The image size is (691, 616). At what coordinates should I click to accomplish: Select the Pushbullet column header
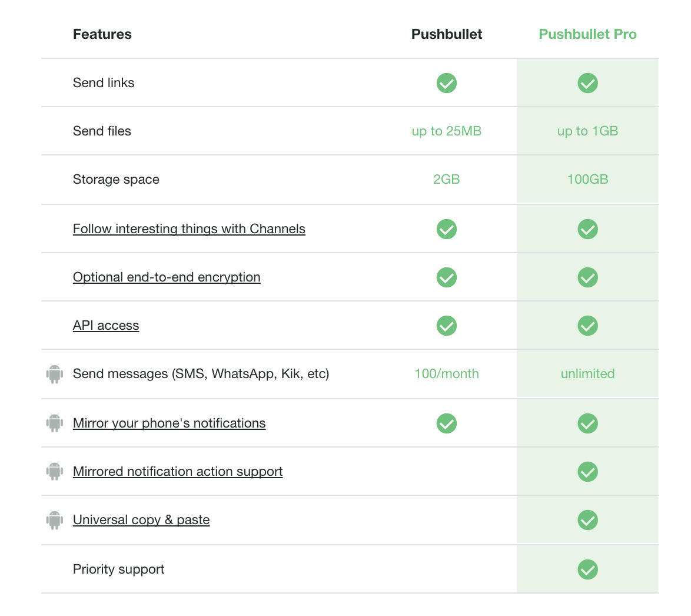(447, 34)
